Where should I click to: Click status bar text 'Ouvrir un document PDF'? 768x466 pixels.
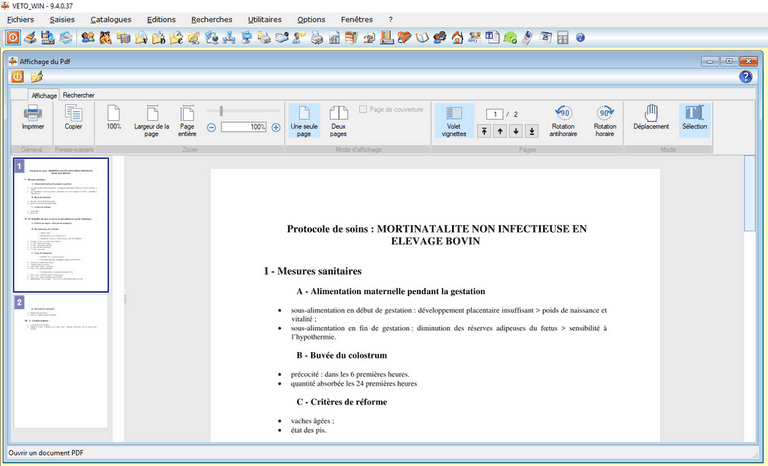46,453
